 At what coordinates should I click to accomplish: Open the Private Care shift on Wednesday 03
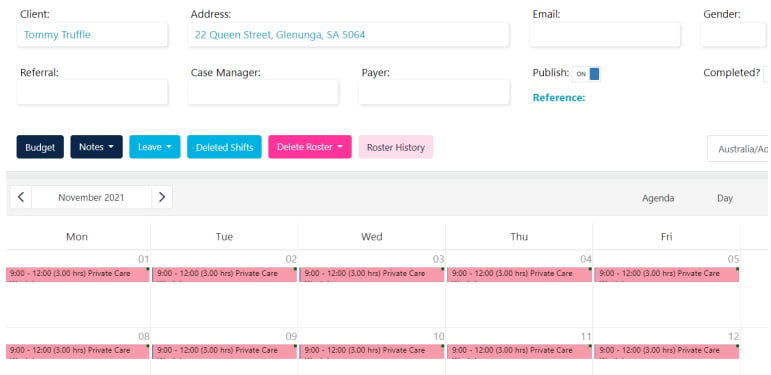coord(372,274)
